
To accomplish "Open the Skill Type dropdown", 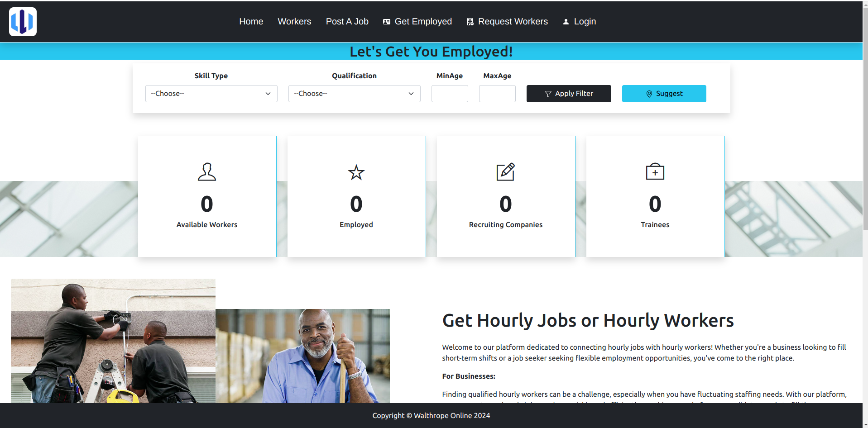I will point(211,94).
